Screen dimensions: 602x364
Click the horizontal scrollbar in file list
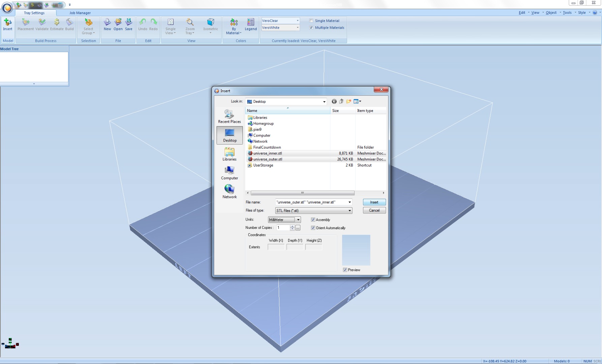point(302,193)
